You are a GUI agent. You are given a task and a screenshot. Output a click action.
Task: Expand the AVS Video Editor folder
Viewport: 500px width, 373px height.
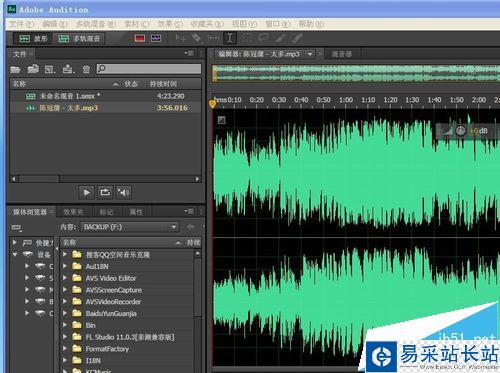[x=65, y=278]
